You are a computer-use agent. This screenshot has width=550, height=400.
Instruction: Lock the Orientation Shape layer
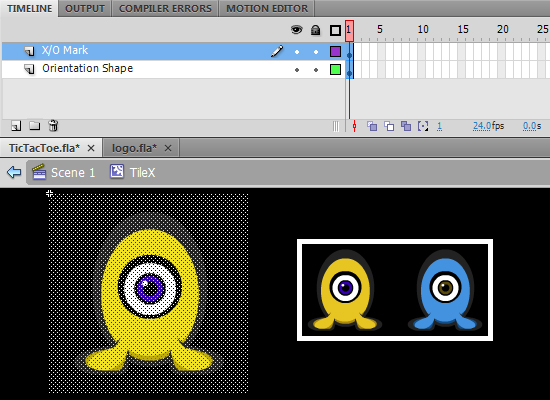[x=316, y=70]
